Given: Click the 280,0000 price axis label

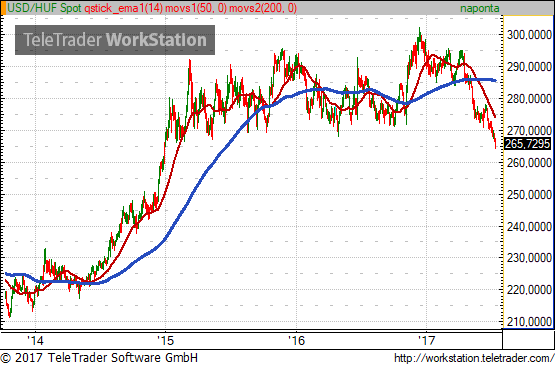Looking at the screenshot, I should click(x=529, y=99).
